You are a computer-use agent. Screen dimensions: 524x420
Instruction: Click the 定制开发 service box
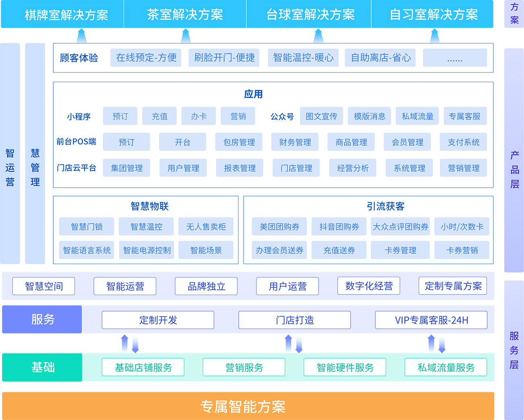click(158, 320)
